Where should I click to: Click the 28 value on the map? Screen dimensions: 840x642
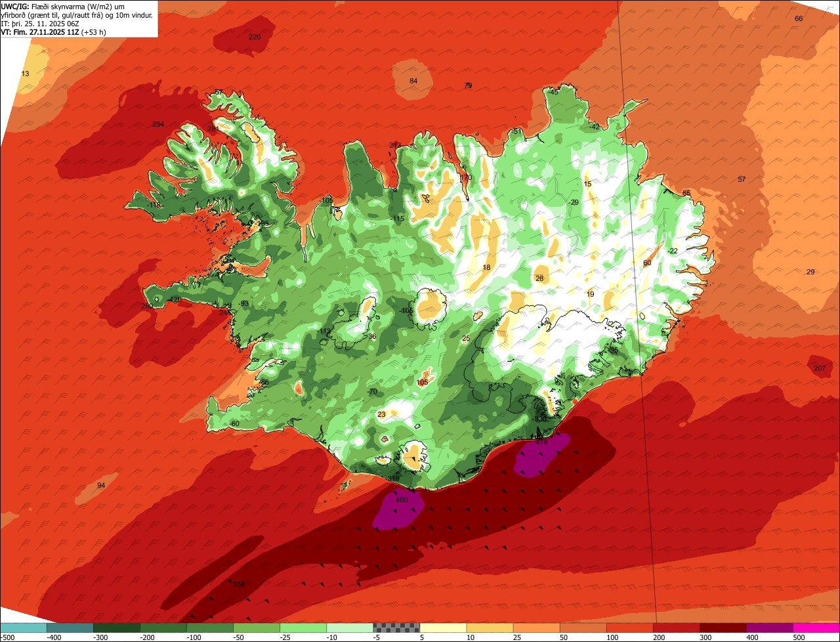[x=539, y=278]
